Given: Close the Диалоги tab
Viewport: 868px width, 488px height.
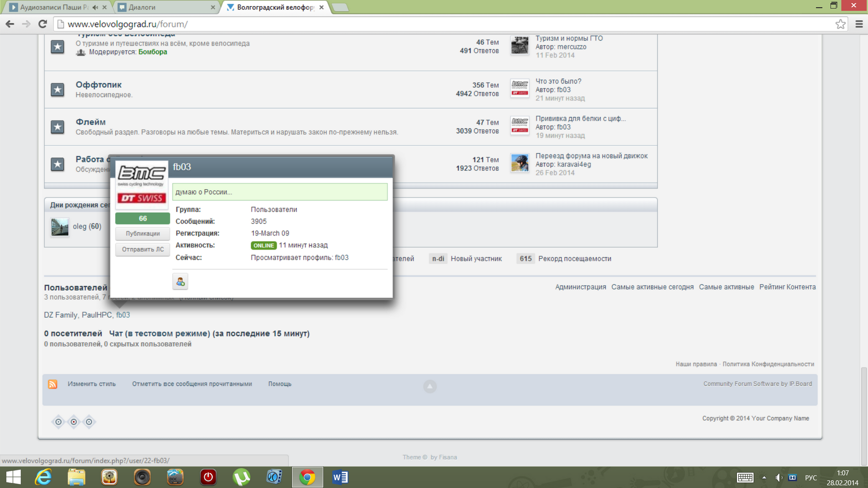Looking at the screenshot, I should click(x=213, y=7).
